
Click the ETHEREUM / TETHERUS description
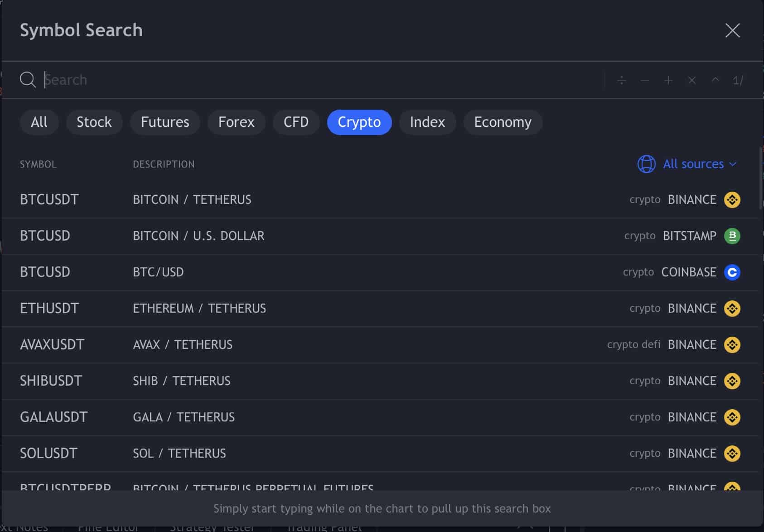tap(199, 309)
